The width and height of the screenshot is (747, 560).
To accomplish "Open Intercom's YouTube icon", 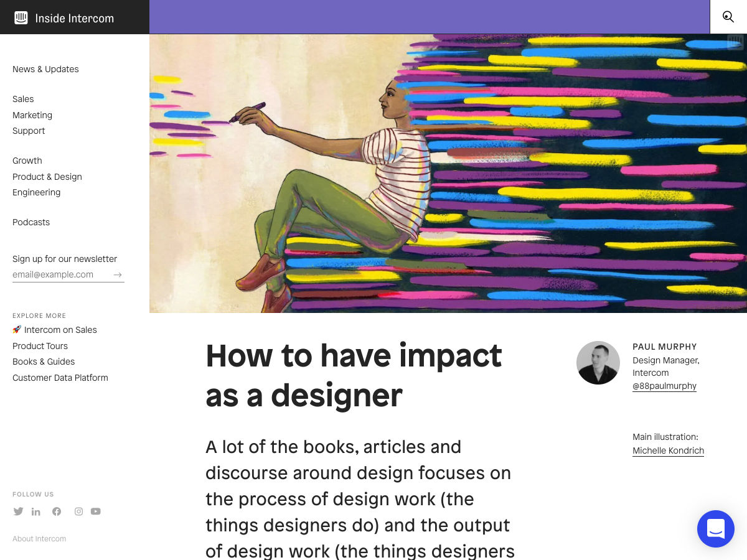I will tap(95, 511).
